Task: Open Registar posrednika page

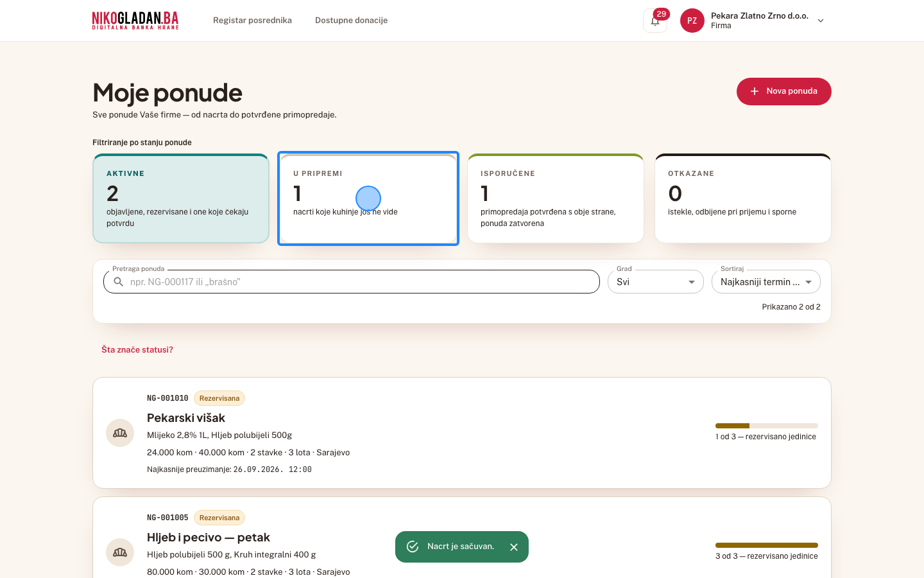Action: (252, 21)
